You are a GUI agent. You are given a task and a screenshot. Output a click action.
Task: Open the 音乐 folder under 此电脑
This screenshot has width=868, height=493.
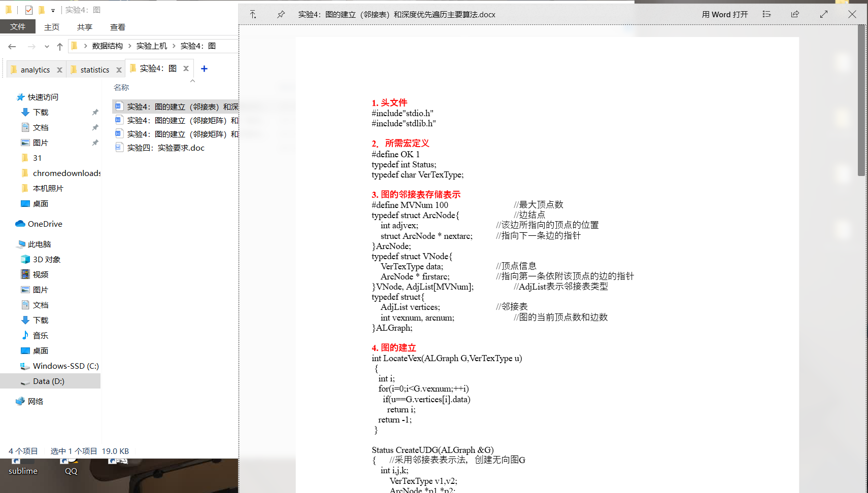click(x=41, y=335)
